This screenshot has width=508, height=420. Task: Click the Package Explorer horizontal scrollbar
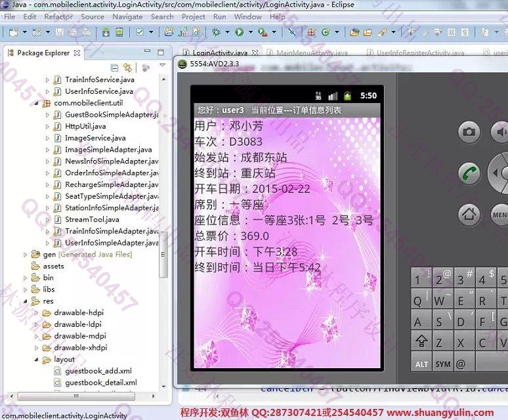click(76, 396)
